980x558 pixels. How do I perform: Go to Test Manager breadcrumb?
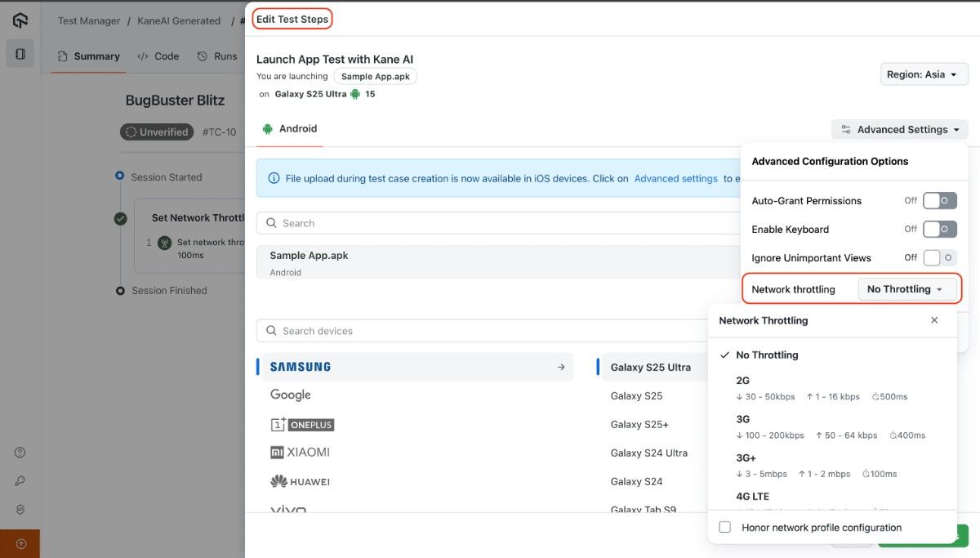point(89,20)
